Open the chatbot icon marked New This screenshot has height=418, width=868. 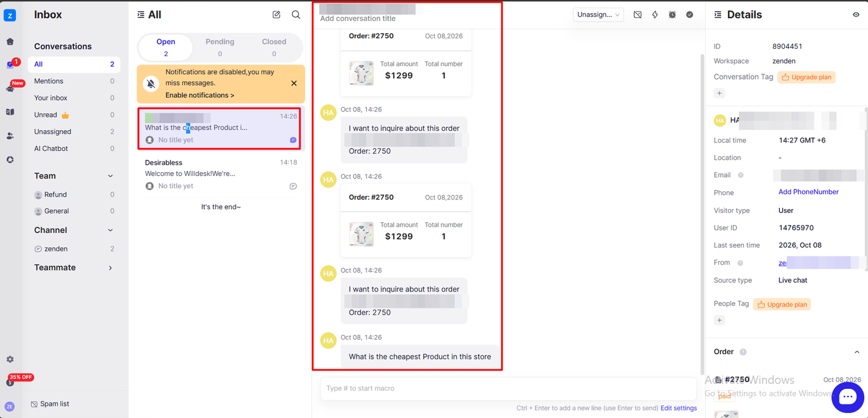pyautogui.click(x=10, y=89)
